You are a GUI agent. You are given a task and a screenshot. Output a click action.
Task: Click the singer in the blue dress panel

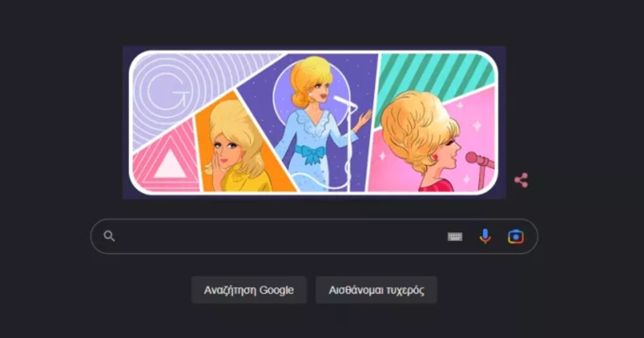pos(320,123)
